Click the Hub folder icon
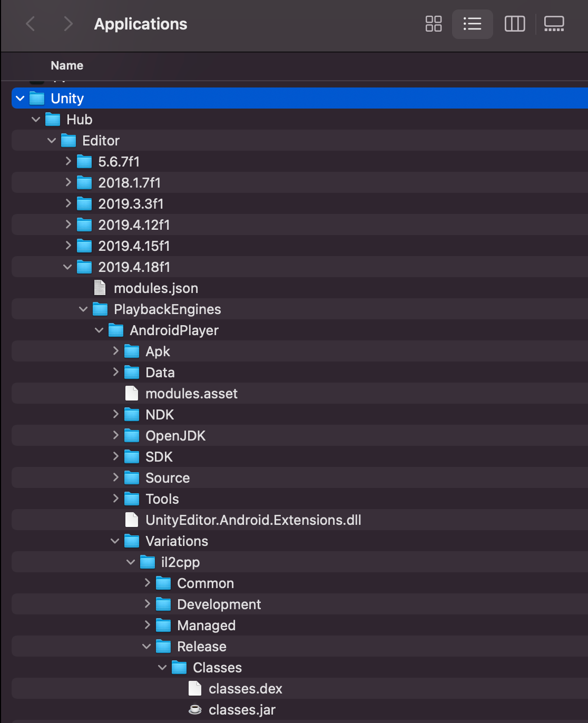Viewport: 588px width, 723px height. pos(53,120)
